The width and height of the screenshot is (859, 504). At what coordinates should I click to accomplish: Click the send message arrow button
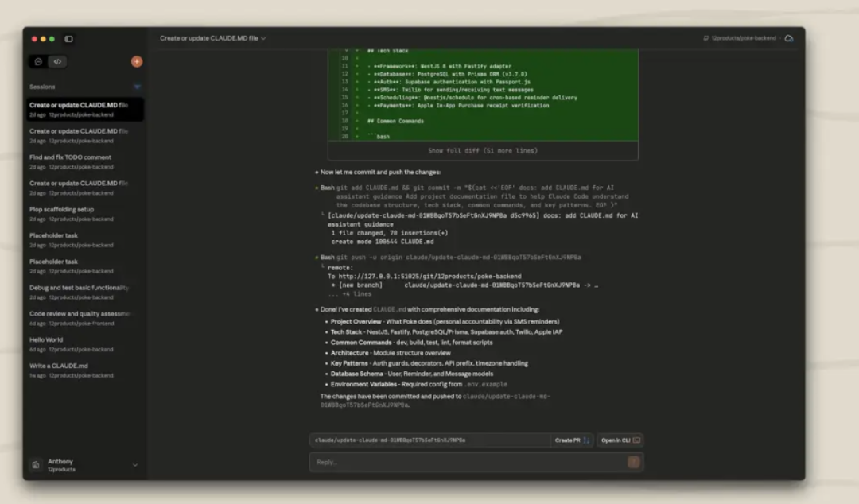(x=634, y=463)
